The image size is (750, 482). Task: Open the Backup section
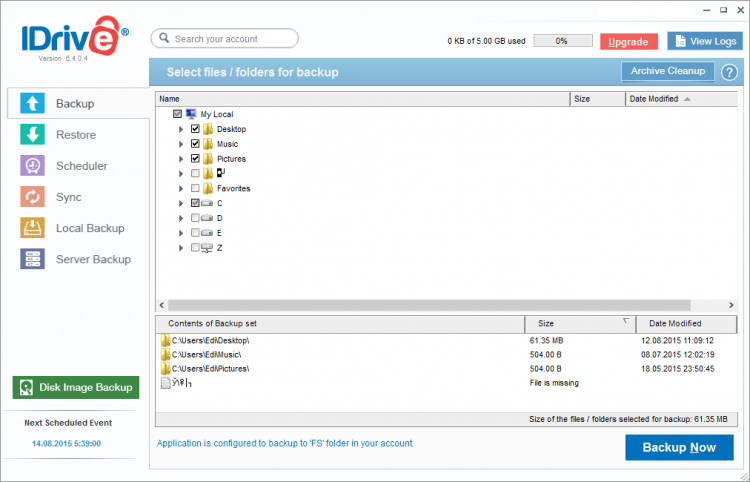click(78, 103)
